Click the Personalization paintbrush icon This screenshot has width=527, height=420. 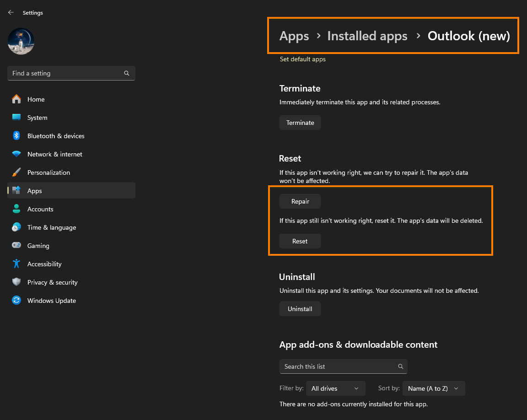[16, 172]
